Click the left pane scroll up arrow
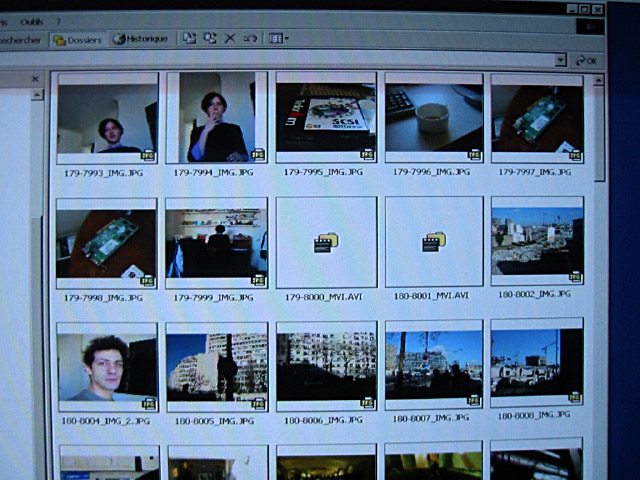The width and height of the screenshot is (640, 480). [x=37, y=95]
